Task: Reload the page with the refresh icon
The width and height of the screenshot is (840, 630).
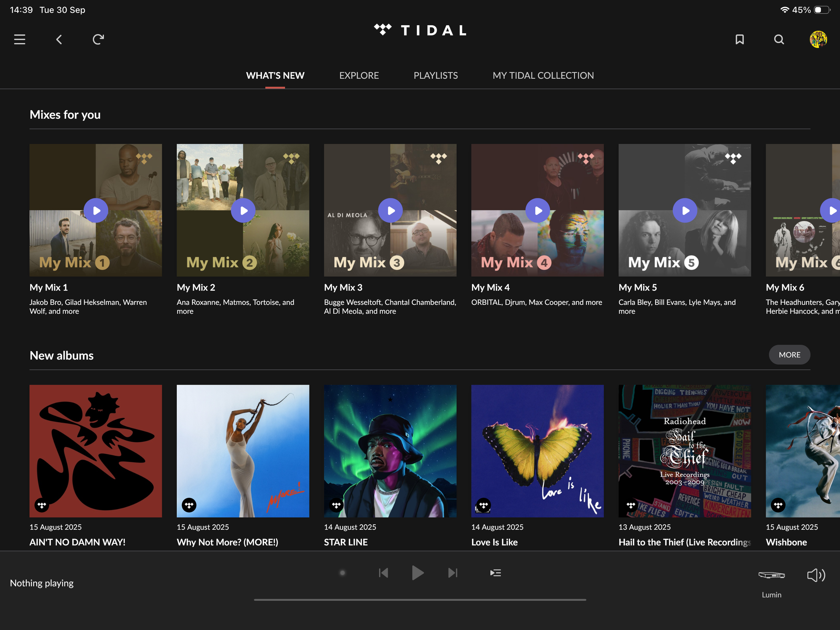Action: 98,40
